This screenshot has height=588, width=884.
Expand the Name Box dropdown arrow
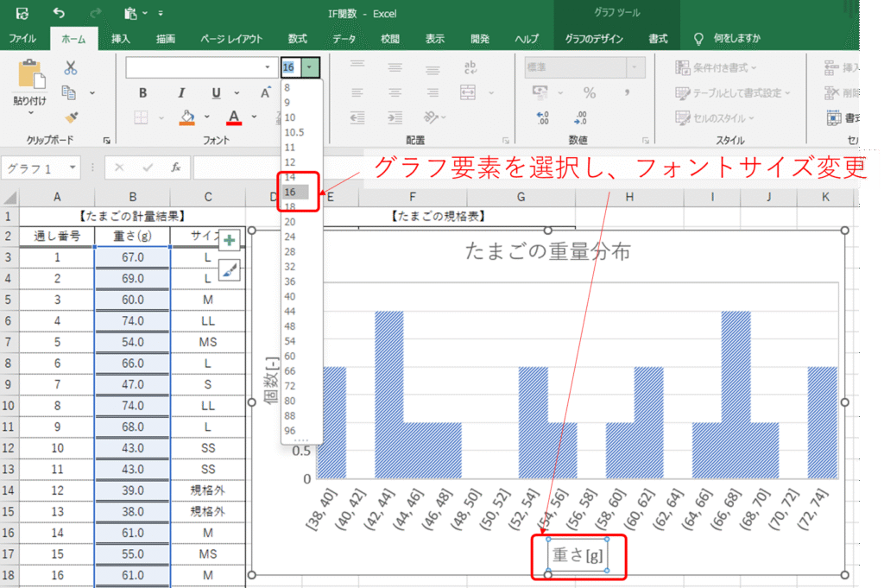(73, 168)
